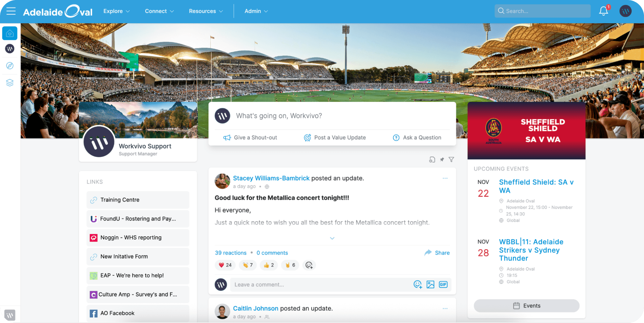Open the Connect menu
Image resolution: width=644 pixels, height=323 pixels.
pyautogui.click(x=159, y=11)
